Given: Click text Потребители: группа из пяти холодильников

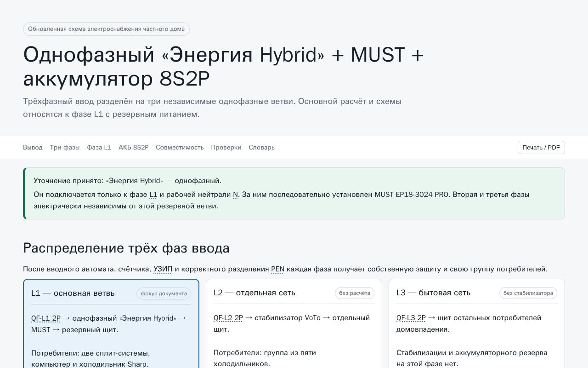Looking at the screenshot, I should pos(265,358).
